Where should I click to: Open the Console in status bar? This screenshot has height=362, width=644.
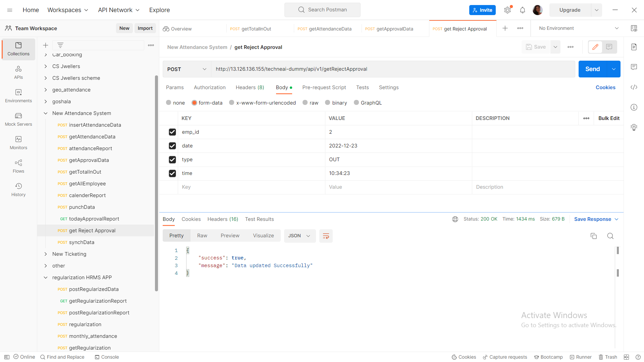tap(107, 357)
